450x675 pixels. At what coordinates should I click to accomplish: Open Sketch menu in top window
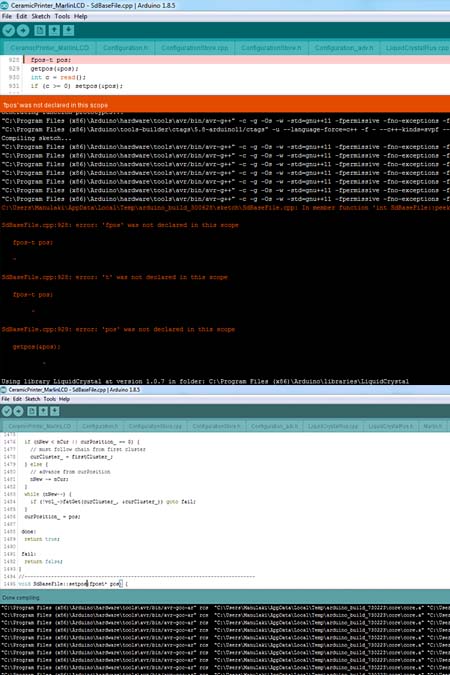click(x=41, y=16)
